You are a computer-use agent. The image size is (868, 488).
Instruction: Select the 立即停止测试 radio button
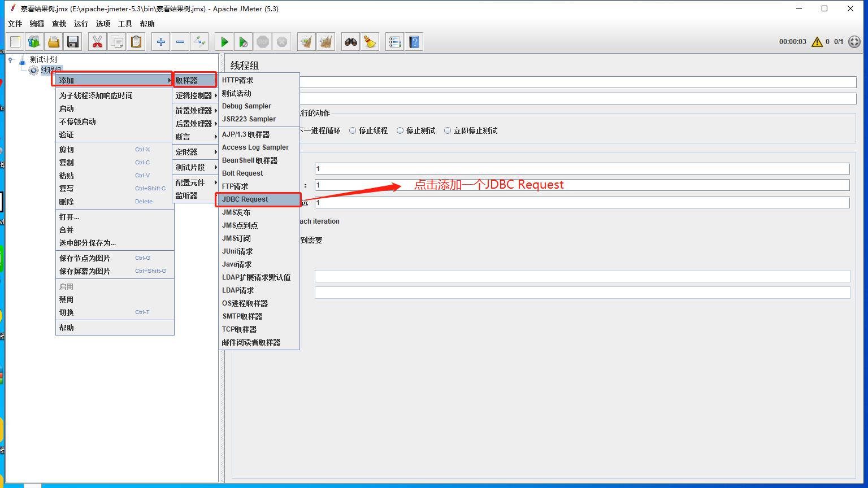(471, 130)
